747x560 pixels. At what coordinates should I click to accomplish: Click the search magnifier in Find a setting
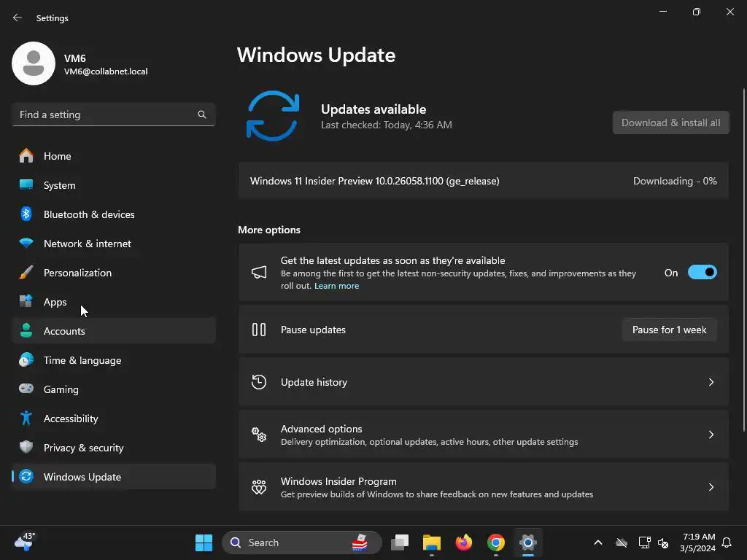tap(202, 114)
